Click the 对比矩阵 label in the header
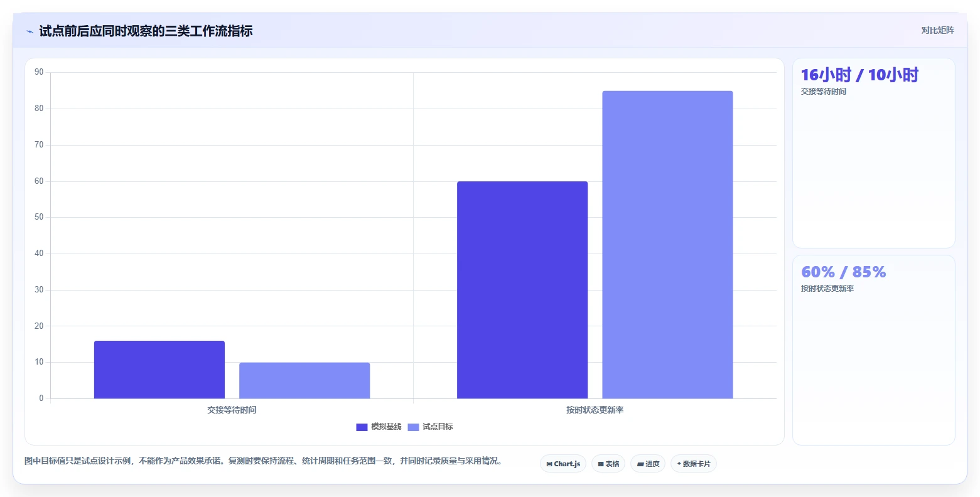980x497 pixels. tap(937, 31)
